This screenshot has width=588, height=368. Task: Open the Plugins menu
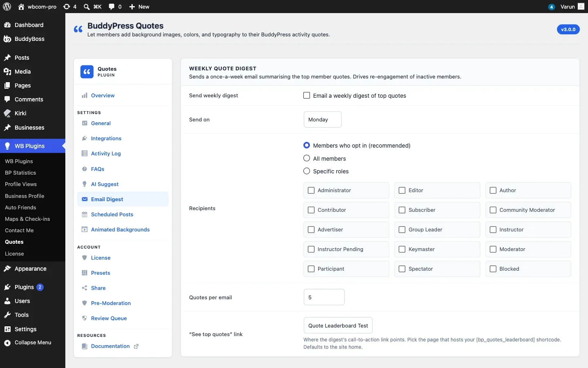point(33,287)
